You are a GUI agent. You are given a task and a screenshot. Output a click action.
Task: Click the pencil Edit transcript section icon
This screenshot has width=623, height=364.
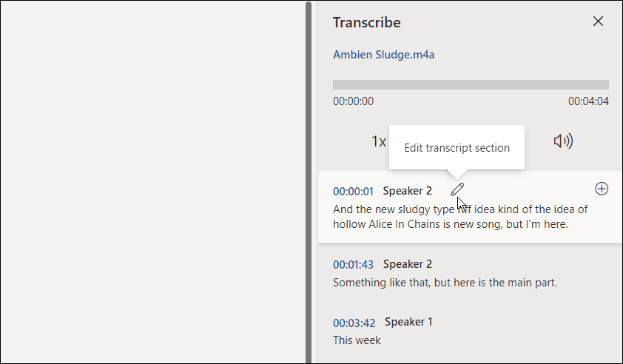457,189
